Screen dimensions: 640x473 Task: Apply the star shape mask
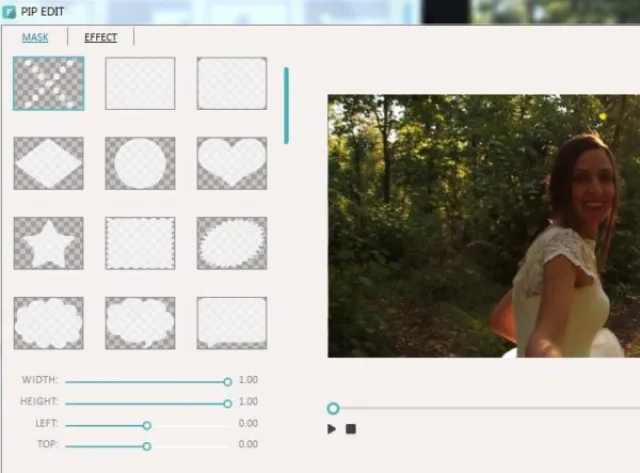(49, 243)
